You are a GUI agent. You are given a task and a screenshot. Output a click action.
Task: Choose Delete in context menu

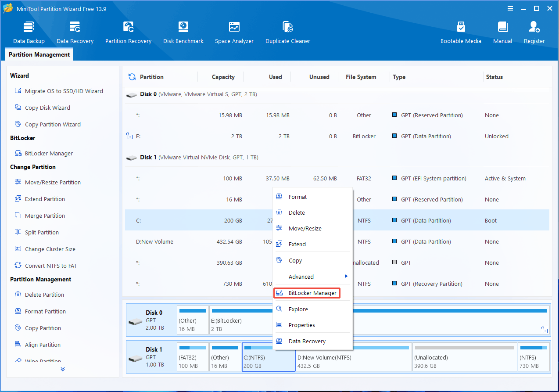click(x=312, y=212)
